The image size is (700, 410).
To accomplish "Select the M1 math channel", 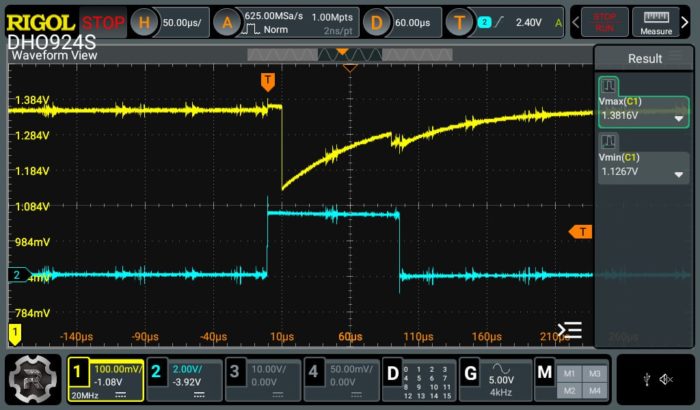I will [x=568, y=373].
